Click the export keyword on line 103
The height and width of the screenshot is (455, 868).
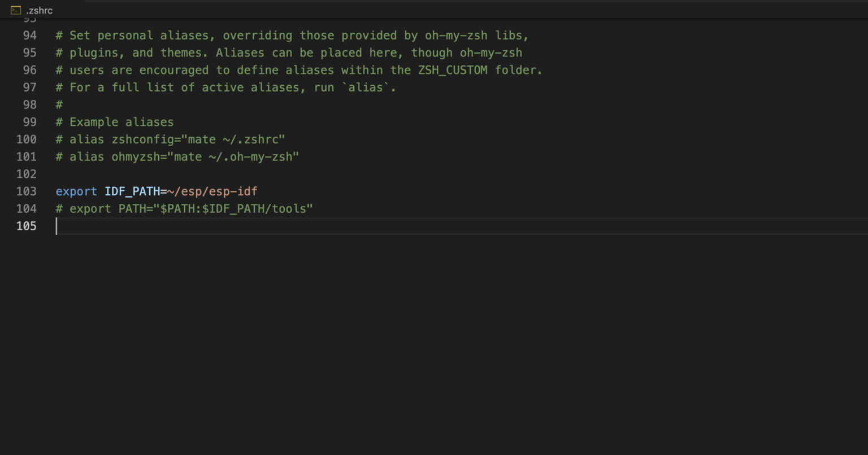click(76, 191)
